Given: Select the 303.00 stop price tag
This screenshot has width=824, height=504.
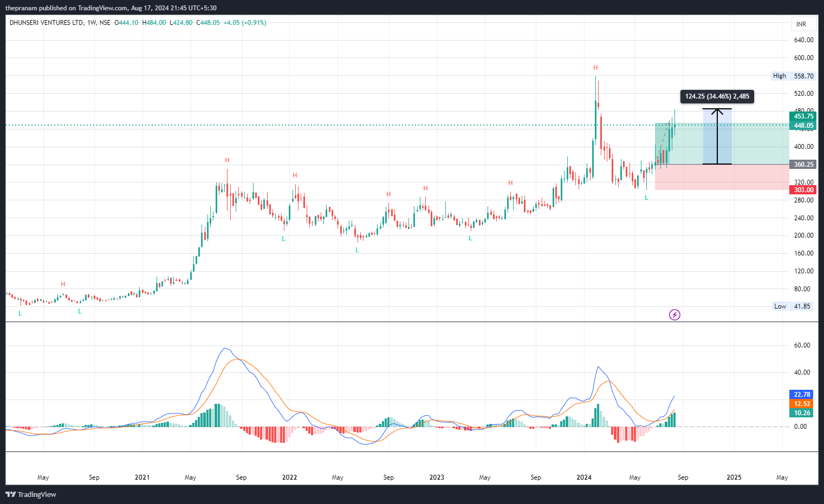Looking at the screenshot, I should pos(803,190).
